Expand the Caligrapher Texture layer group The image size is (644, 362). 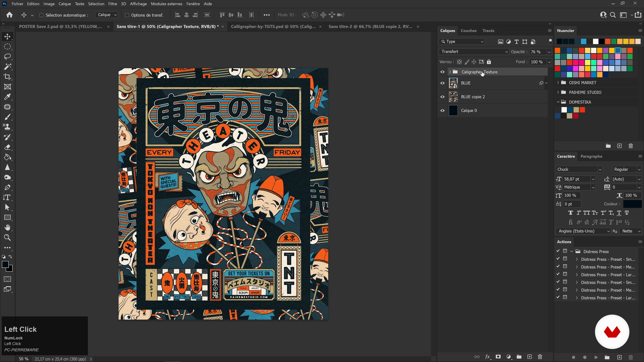pyautogui.click(x=450, y=72)
